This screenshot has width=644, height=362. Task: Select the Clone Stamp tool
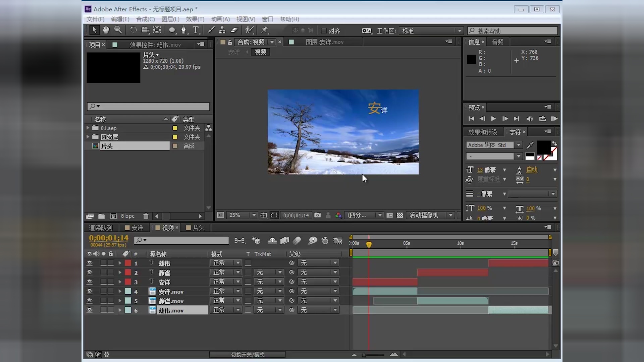(222, 30)
